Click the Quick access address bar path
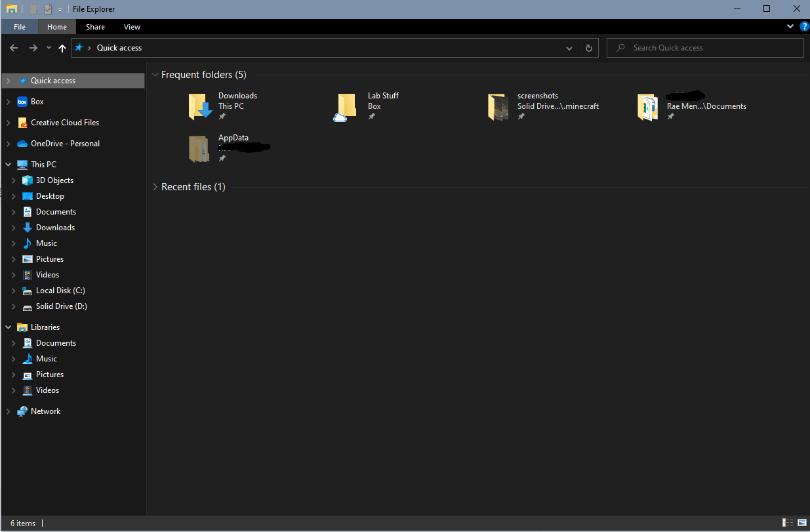The height and width of the screenshot is (532, 810). pos(119,48)
